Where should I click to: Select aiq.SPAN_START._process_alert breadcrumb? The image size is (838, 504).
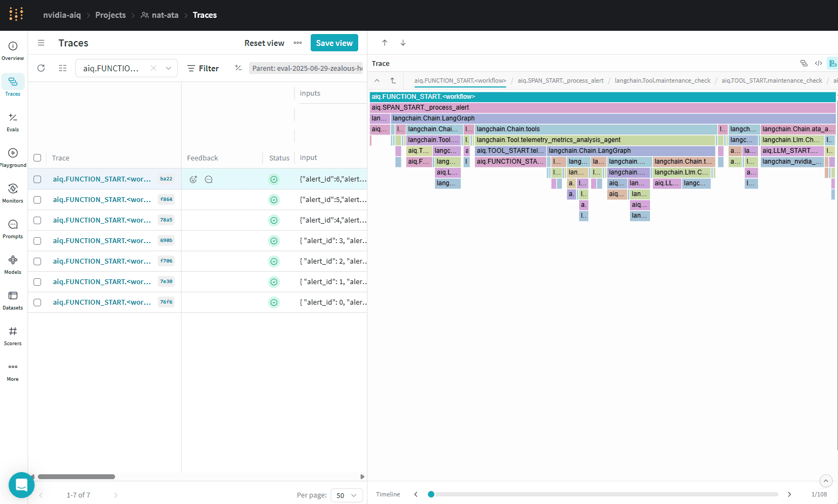click(x=561, y=80)
